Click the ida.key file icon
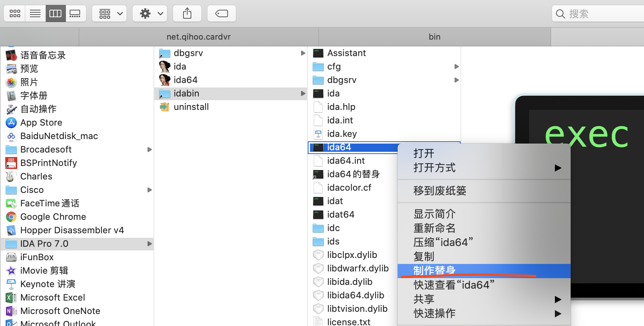The image size is (644, 326). pos(318,134)
